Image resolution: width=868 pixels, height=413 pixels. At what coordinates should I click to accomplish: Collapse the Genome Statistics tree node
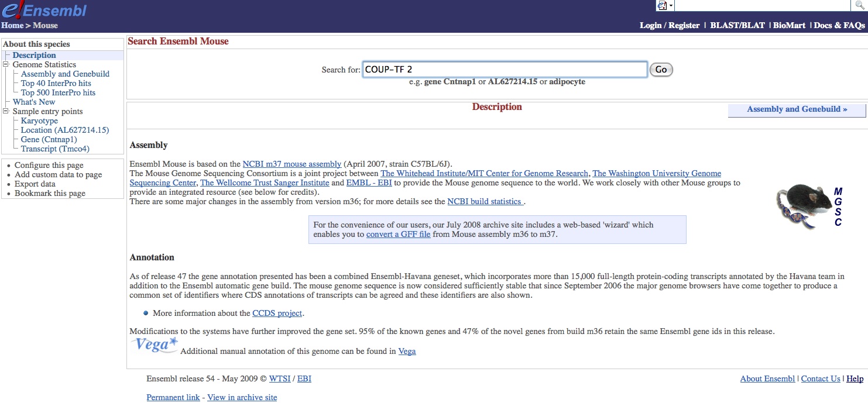click(6, 65)
